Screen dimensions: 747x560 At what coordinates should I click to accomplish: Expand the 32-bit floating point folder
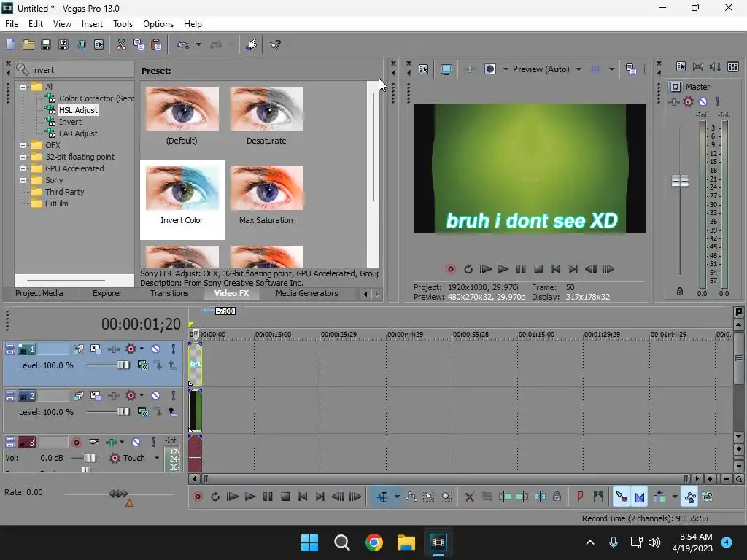pyautogui.click(x=23, y=157)
